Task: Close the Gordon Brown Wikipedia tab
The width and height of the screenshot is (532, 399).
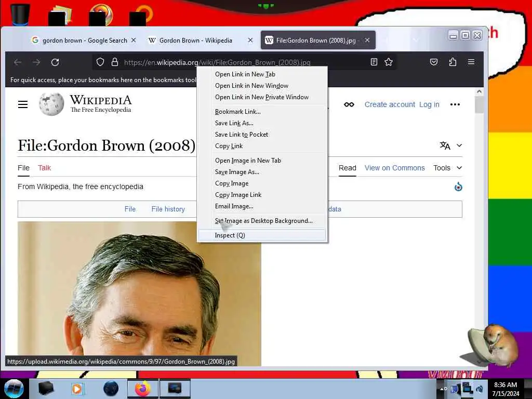Action: click(x=250, y=40)
